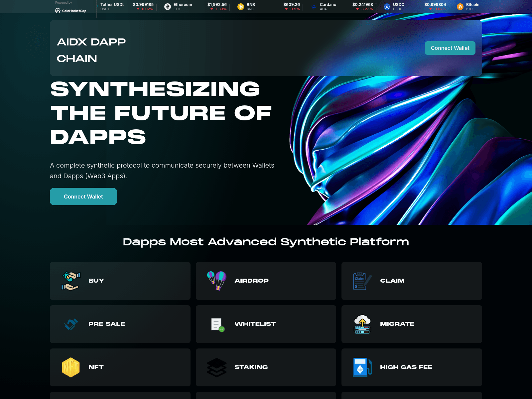532x399 pixels.
Task: Open the STAKING card
Action: click(x=266, y=367)
